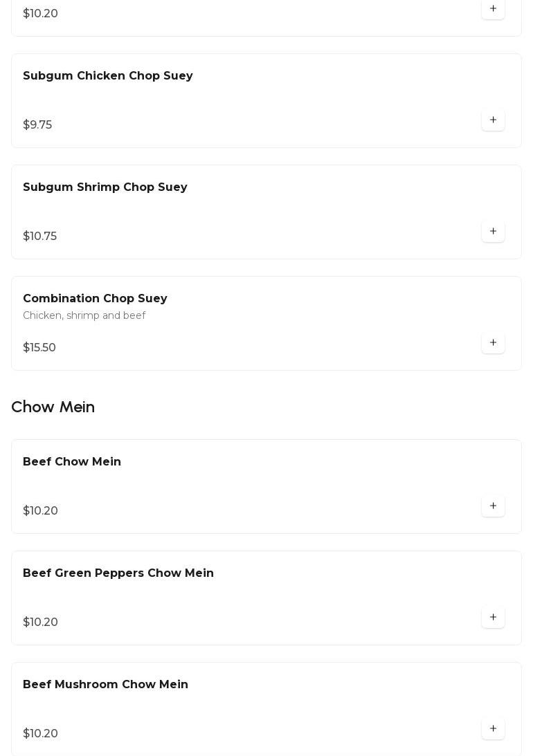
Task: Click the Beef Chow Mein $10.20 price
Action: 41,511
